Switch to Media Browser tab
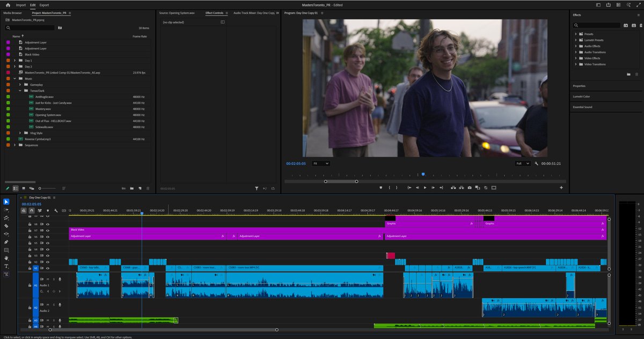Image resolution: width=644 pixels, height=339 pixels. point(12,13)
